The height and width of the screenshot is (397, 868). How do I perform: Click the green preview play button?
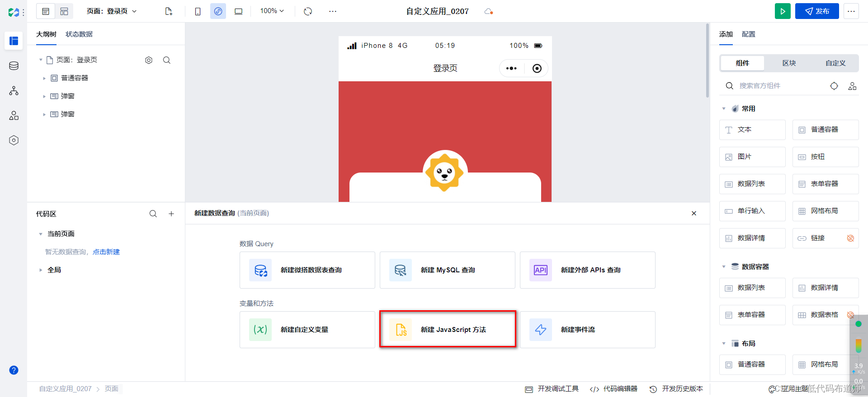coord(783,11)
